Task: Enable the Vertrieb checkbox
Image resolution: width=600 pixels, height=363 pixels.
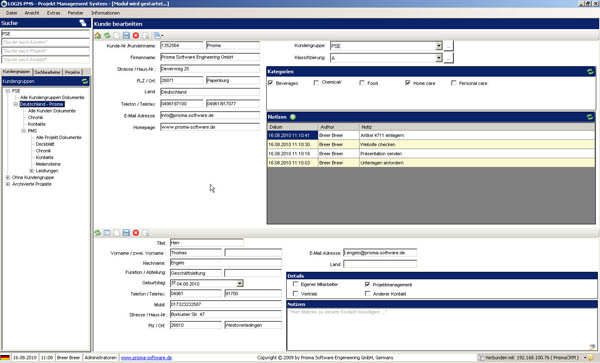Action: click(x=295, y=293)
